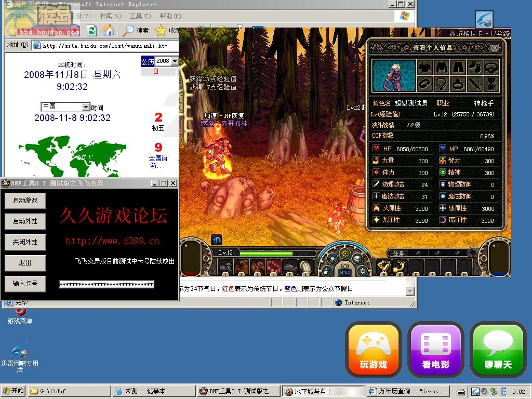Use the white item in quick slot 6
Viewport: 532px width, 399px height.
(307, 267)
